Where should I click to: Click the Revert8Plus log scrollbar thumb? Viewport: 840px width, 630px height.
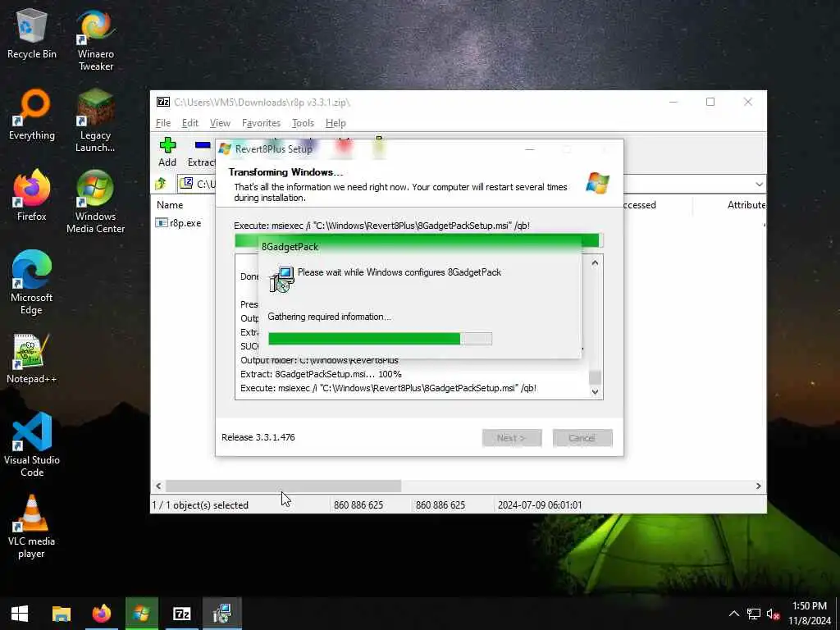tap(595, 377)
